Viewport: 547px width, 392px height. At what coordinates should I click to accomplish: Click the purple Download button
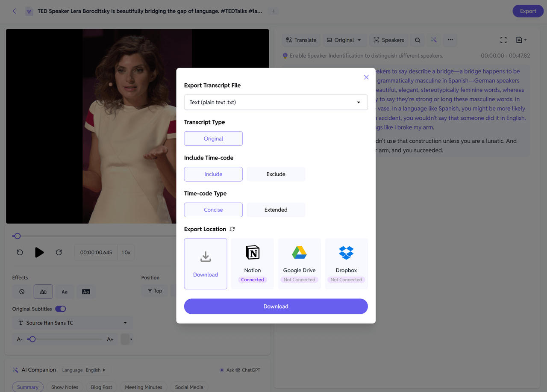tap(276, 307)
